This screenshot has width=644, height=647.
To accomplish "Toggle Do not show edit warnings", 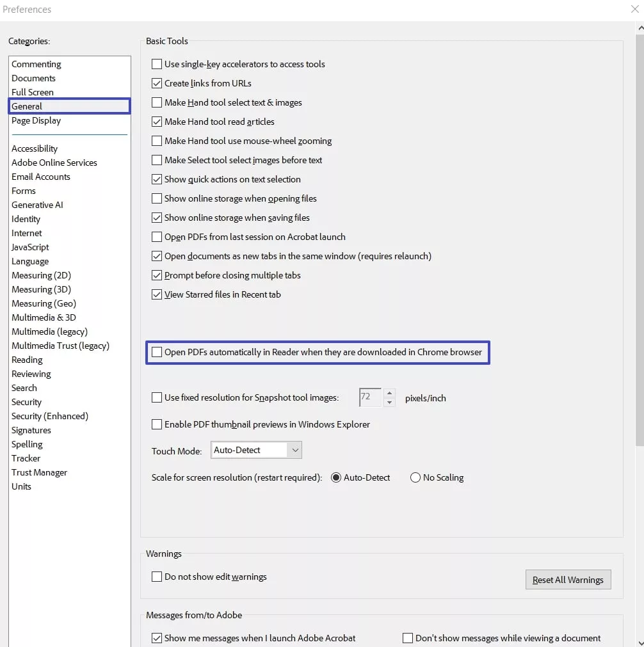I will click(156, 577).
